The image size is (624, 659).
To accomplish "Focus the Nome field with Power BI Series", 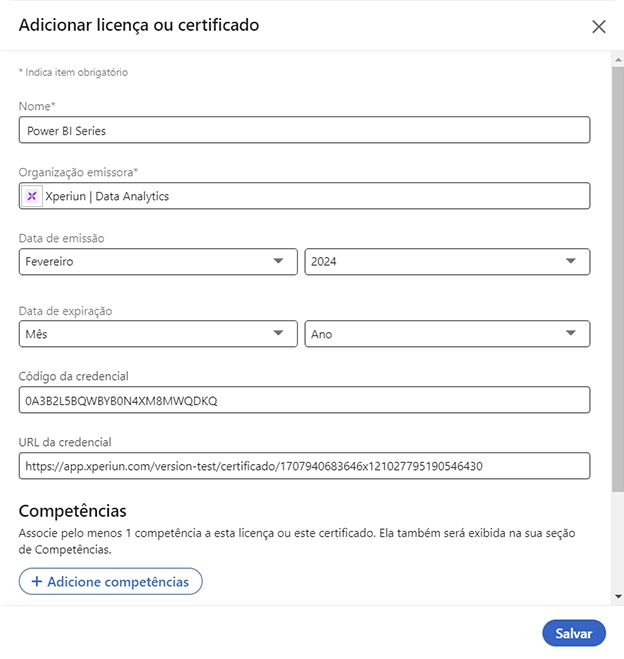I will [304, 130].
